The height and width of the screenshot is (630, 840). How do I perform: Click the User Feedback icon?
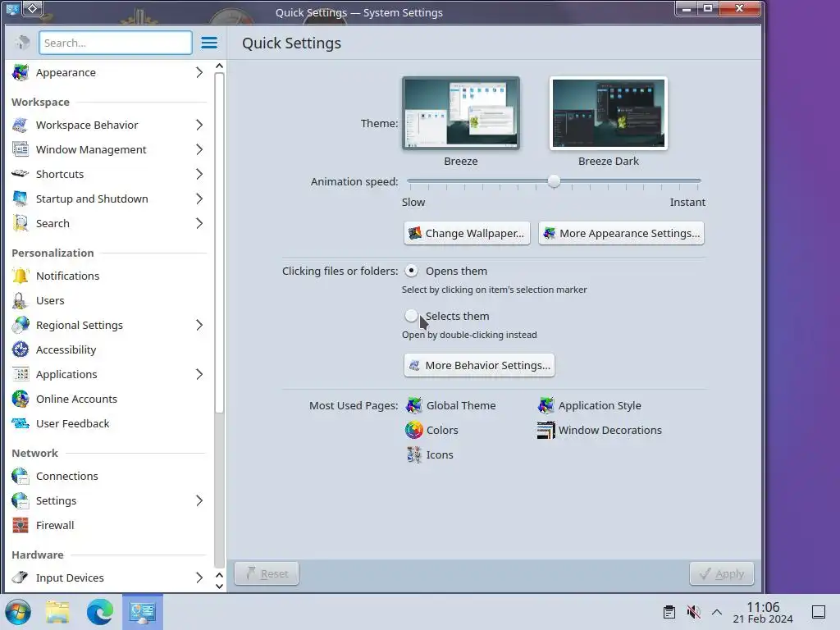(x=21, y=424)
